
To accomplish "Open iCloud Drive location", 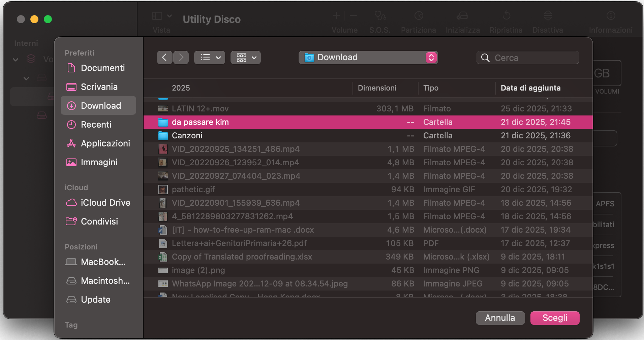I will click(98, 203).
